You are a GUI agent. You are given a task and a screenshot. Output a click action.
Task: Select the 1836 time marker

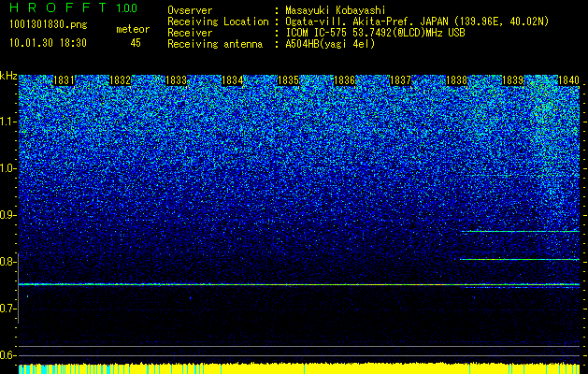[x=344, y=80]
